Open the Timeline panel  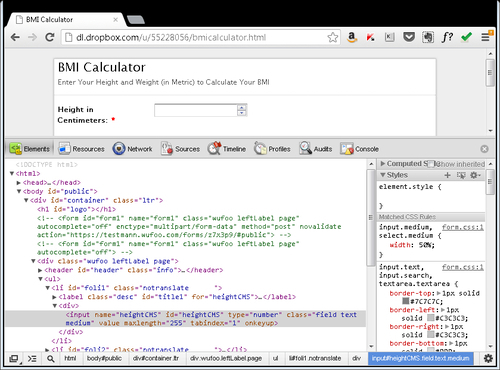tap(227, 149)
